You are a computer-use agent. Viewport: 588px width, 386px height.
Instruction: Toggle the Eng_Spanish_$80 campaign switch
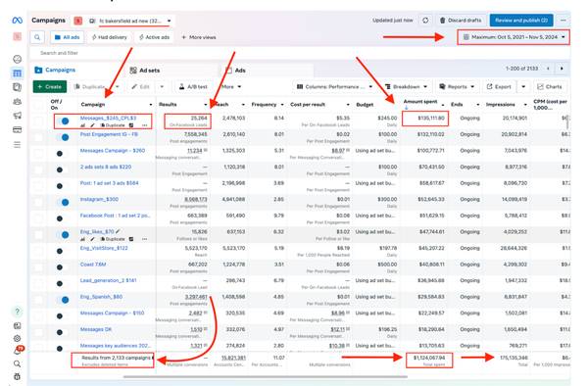coord(63,300)
